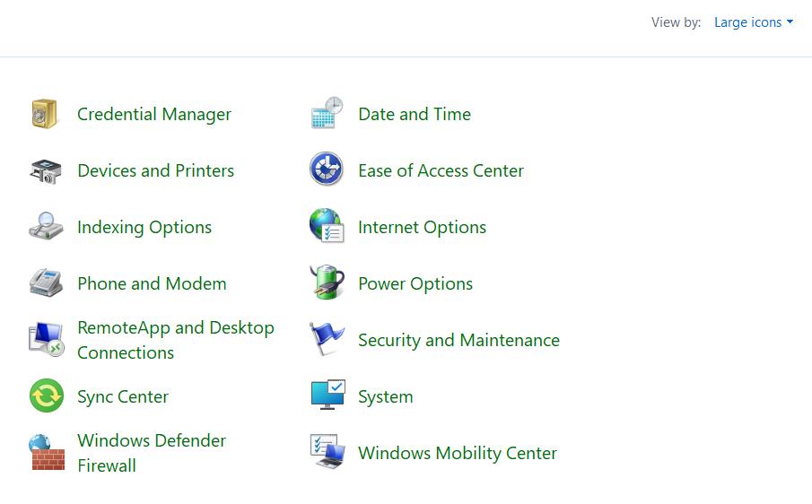Open Security and Maintenance flag icon
Image resolution: width=812 pixels, height=504 pixels.
[x=327, y=339]
